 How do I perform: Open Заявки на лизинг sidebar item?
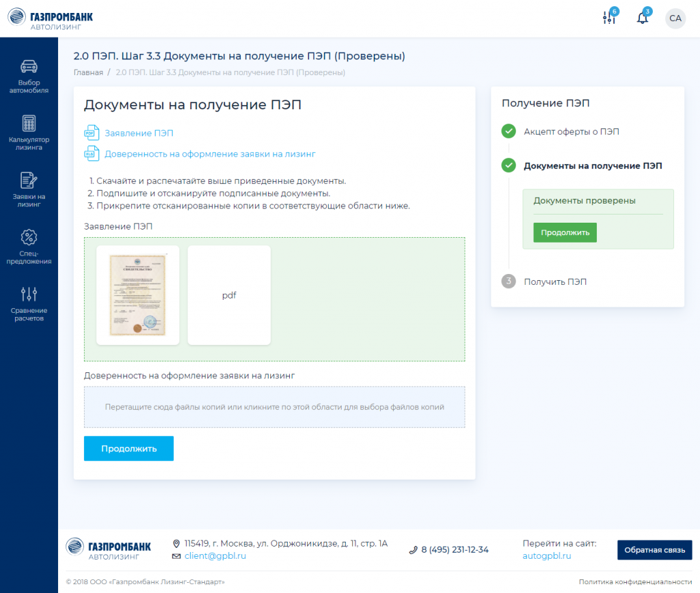pos(29,190)
